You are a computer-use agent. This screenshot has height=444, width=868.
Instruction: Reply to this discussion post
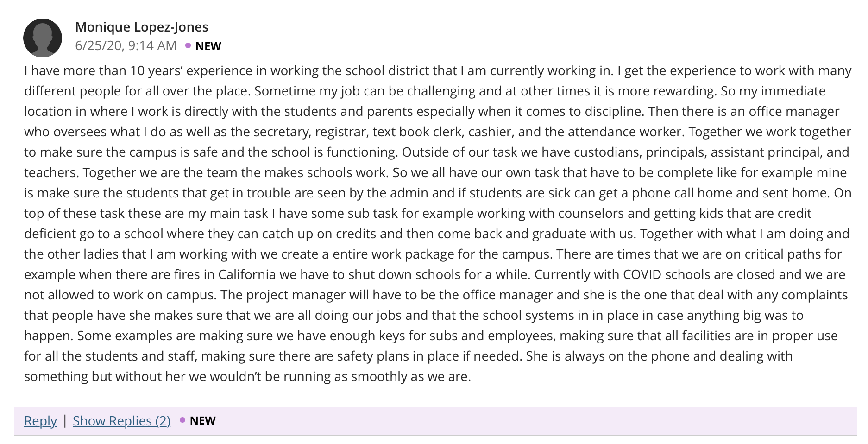(40, 421)
